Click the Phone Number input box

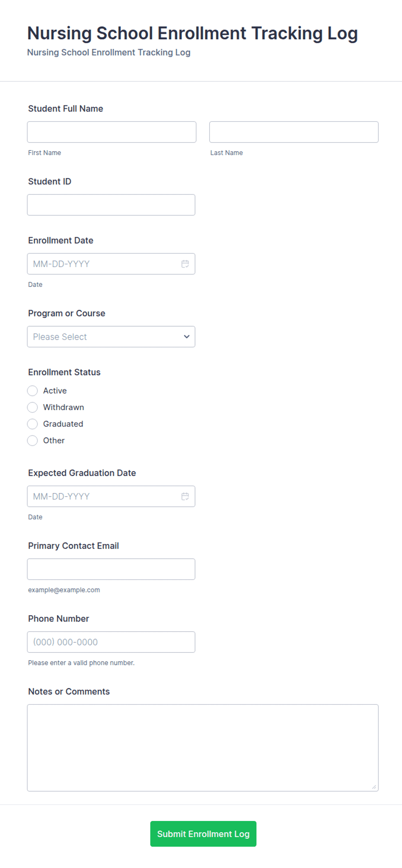pos(111,642)
